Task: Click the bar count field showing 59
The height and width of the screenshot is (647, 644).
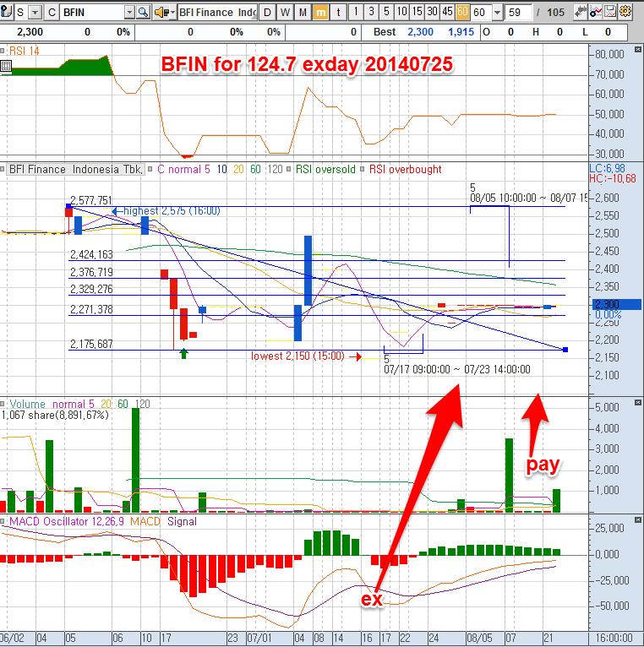Action: (x=519, y=13)
